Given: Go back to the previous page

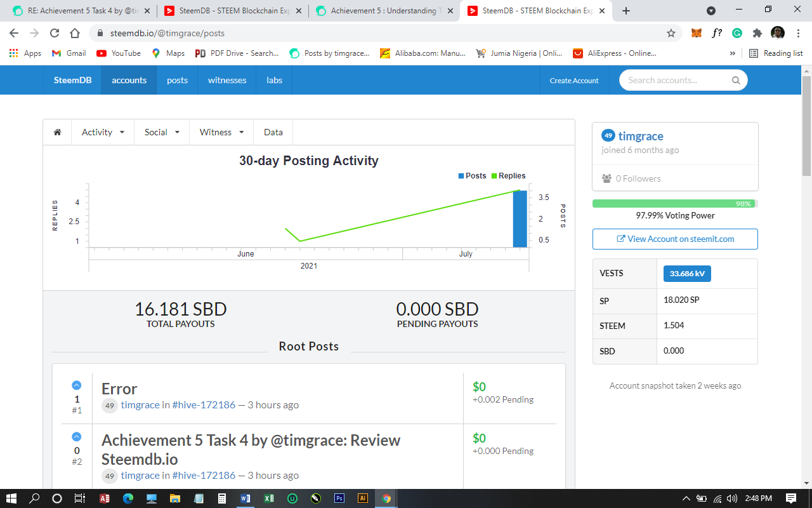Looking at the screenshot, I should tap(14, 33).
